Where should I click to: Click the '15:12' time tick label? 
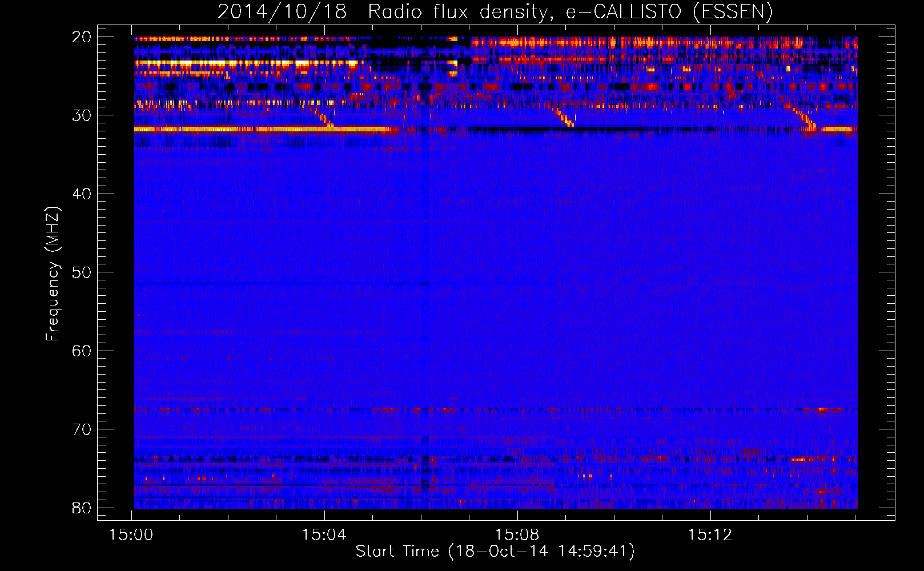pos(710,535)
